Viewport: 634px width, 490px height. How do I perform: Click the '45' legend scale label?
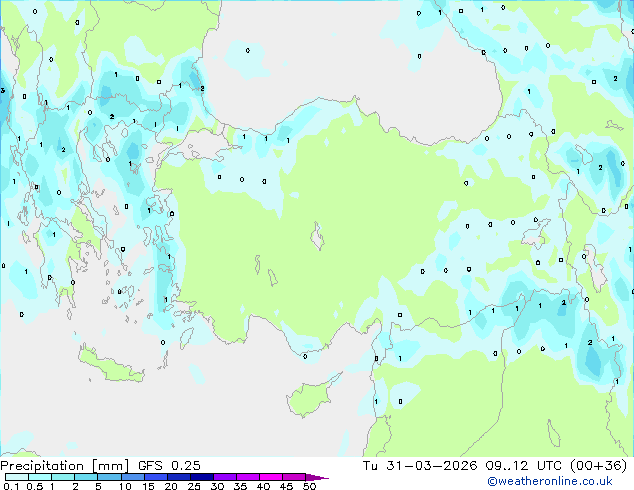tap(287, 486)
